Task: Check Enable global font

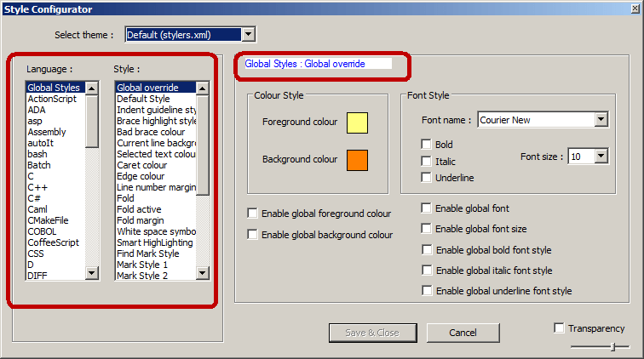Action: [x=426, y=208]
